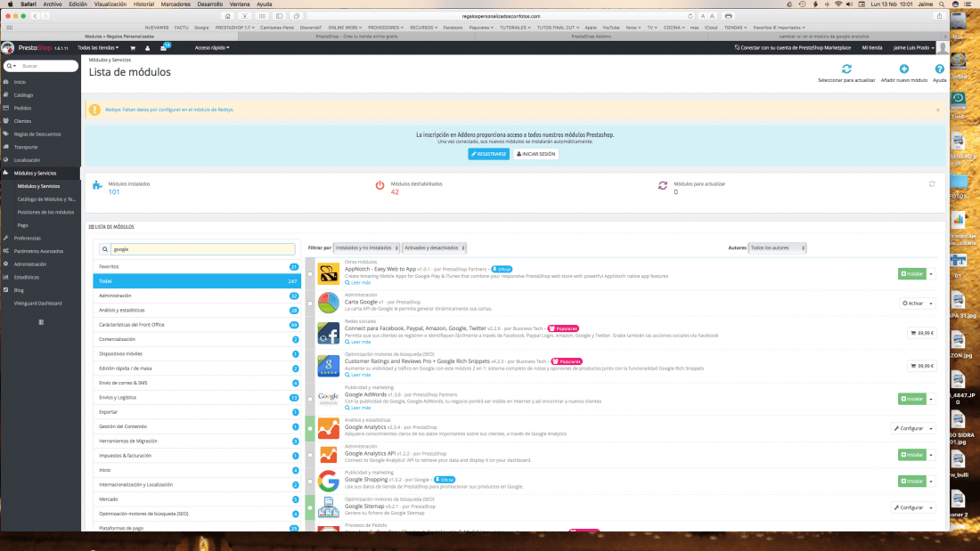This screenshot has height=551, width=980.
Task: Click Leer más under AppNotch
Action: (357, 282)
